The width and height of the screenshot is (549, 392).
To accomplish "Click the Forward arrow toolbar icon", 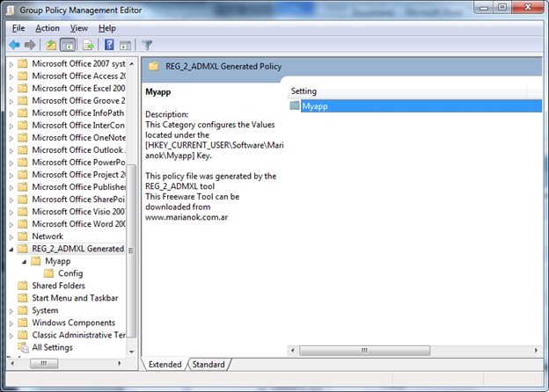I will pos(30,45).
